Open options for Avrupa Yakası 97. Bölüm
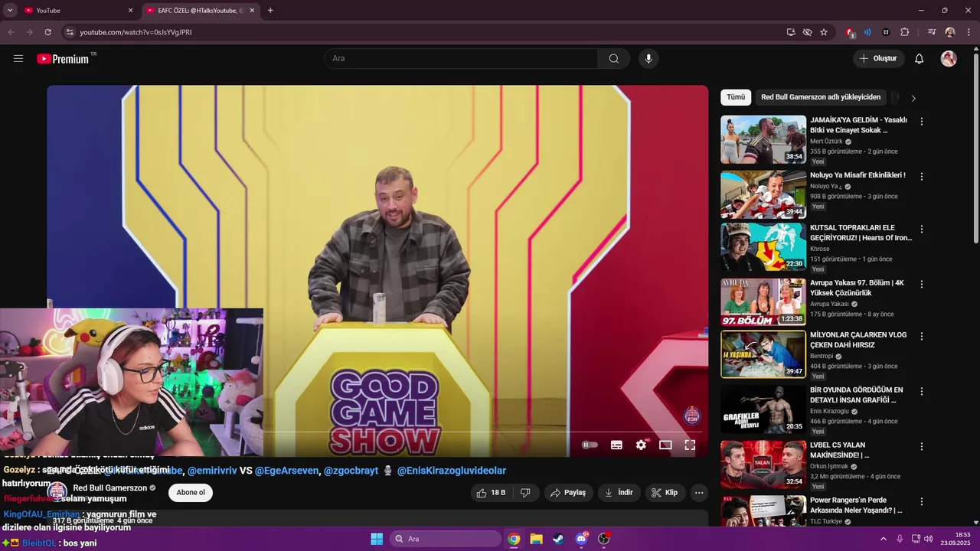Image resolution: width=980 pixels, height=551 pixels. point(922,284)
